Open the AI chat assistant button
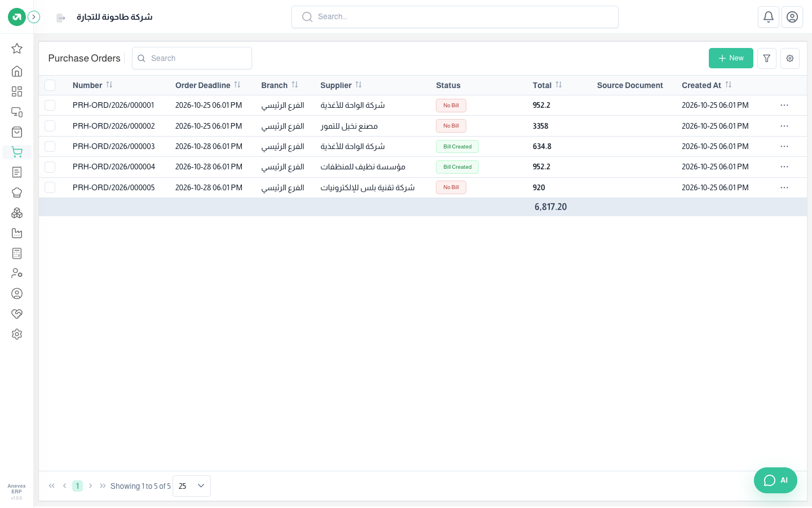812x508 pixels. coord(775,480)
